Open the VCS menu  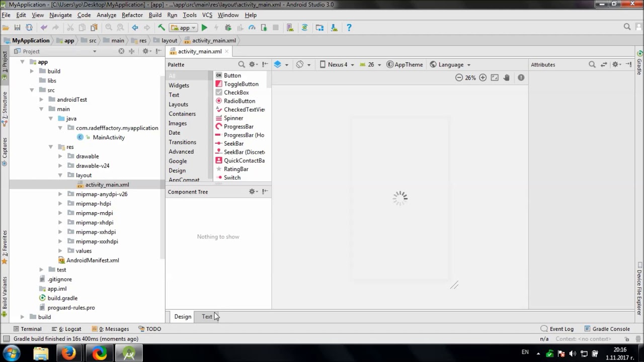tap(207, 15)
